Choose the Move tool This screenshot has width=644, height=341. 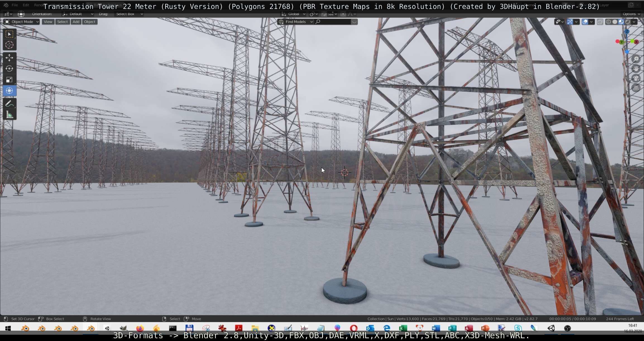[9, 58]
